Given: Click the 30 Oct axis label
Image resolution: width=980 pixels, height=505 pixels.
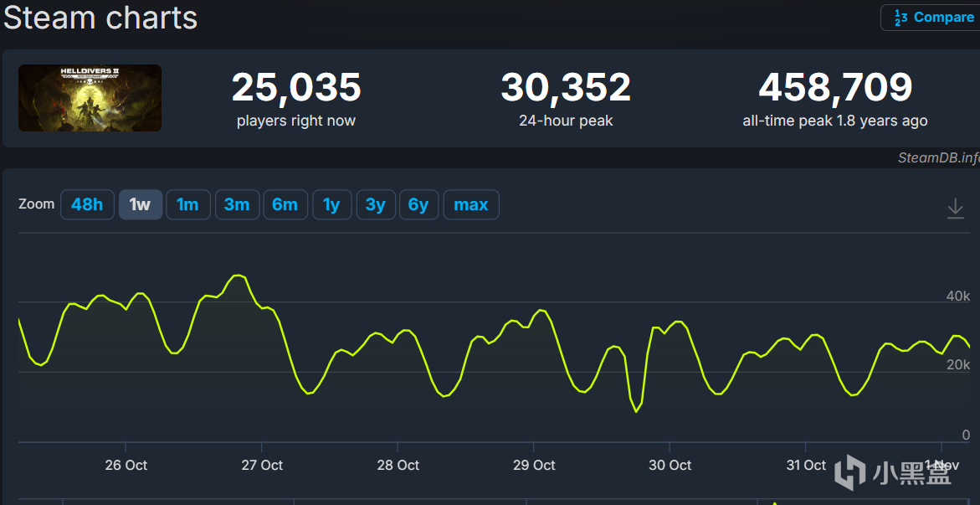Looking at the screenshot, I should 670,465.
